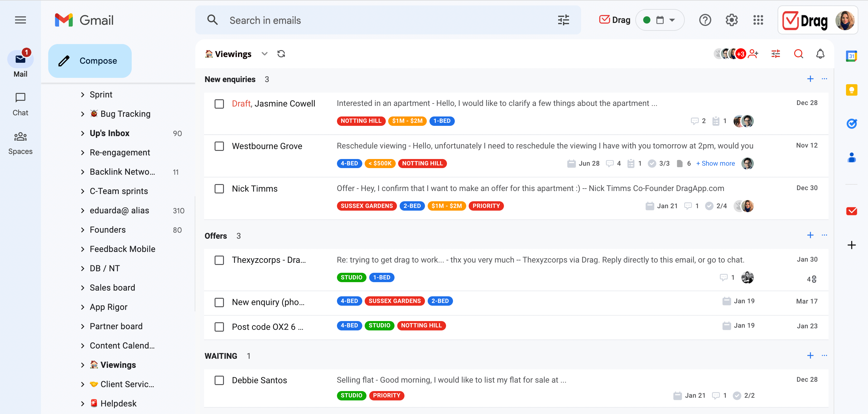Open Google apps grid icon
Screen dimensions: 868x414
(x=758, y=20)
